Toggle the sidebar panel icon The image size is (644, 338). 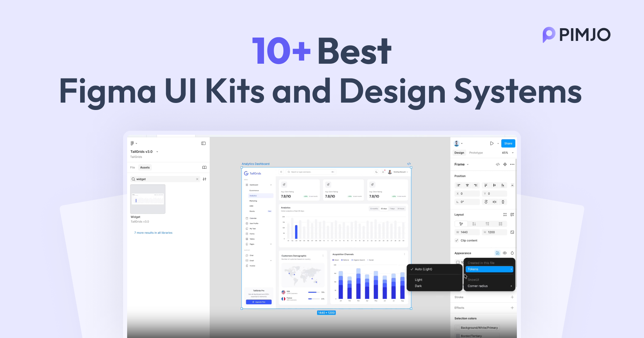(x=203, y=143)
